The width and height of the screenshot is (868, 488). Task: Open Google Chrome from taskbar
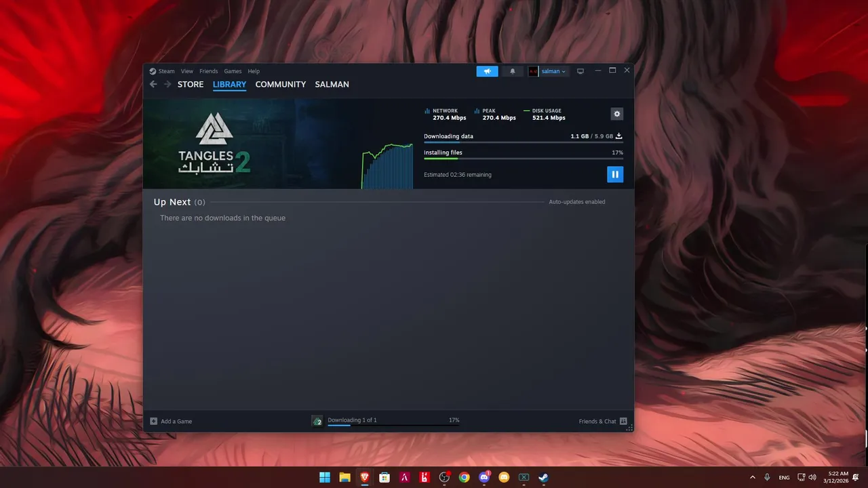pos(464,477)
